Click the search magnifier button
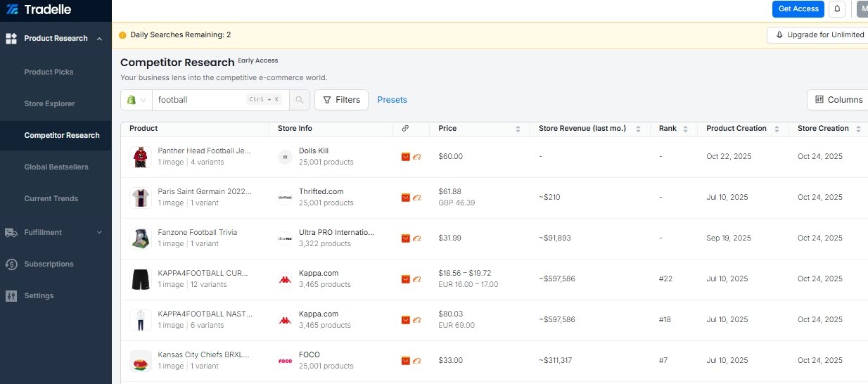868x384 pixels. (x=300, y=100)
